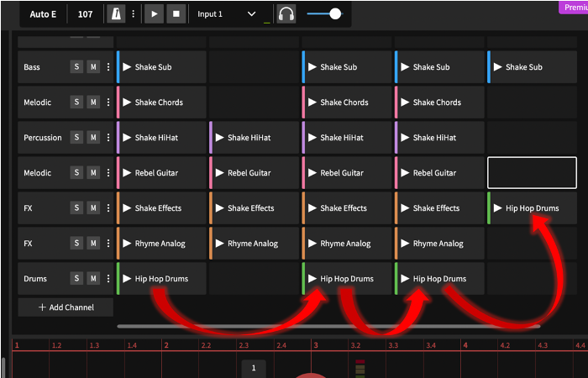Mute the Shake Effects FX channel

93,208
